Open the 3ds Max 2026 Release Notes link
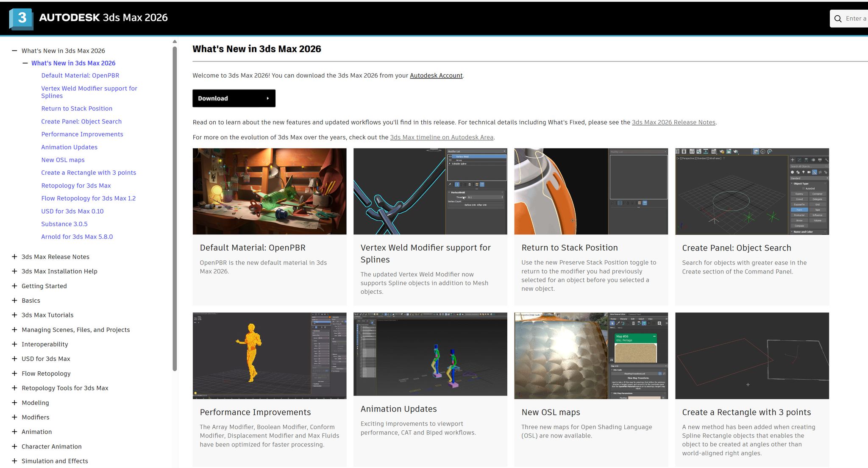 tap(673, 122)
